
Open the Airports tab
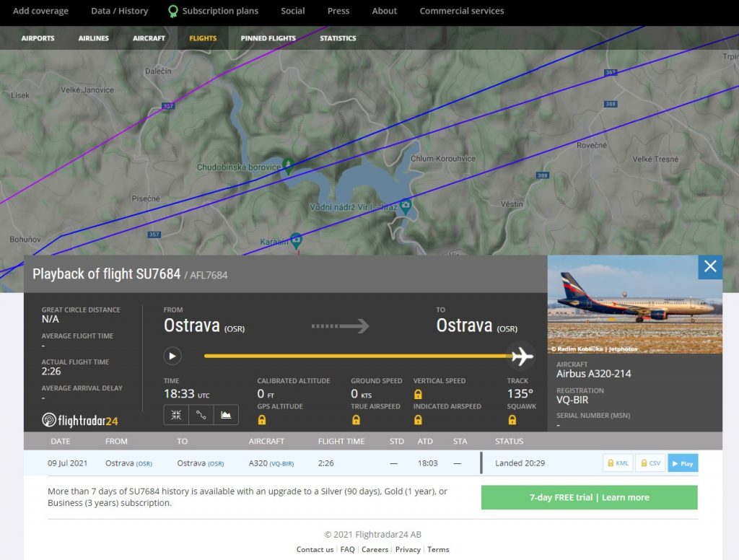pos(38,38)
